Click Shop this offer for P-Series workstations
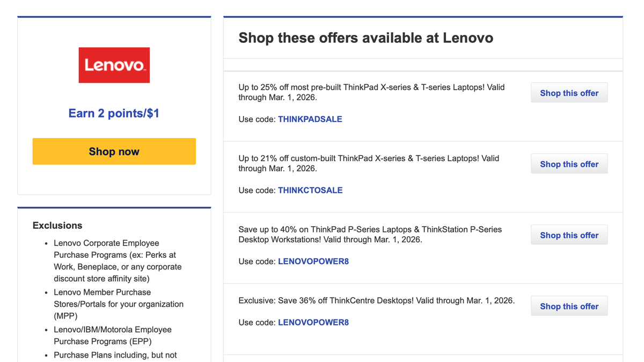Screen dimensions: 644x362 coord(569,235)
